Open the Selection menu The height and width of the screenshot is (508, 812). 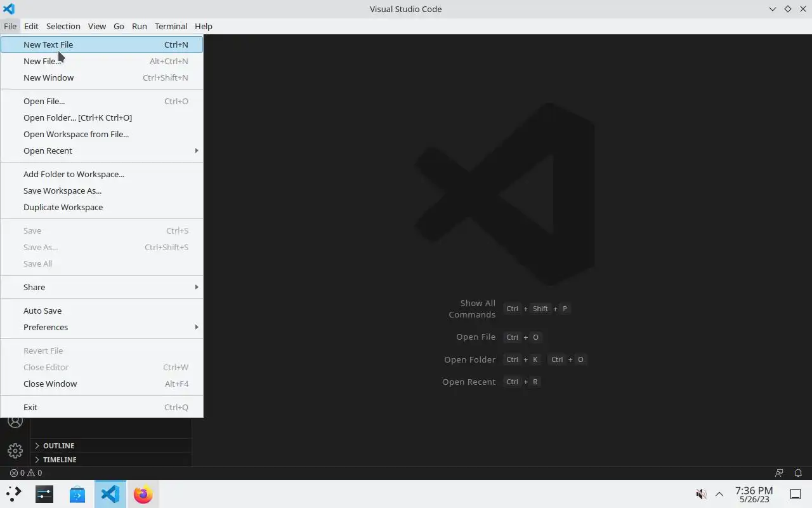pyautogui.click(x=63, y=26)
